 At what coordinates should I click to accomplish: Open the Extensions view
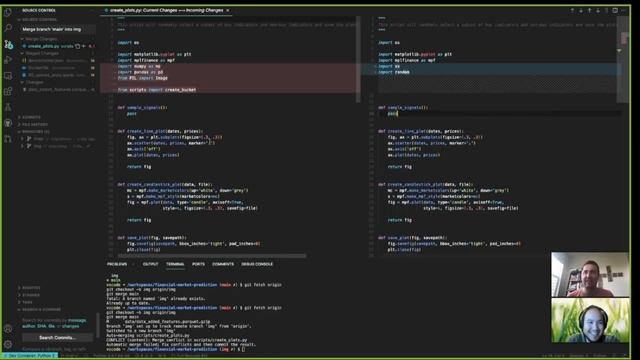click(8, 91)
